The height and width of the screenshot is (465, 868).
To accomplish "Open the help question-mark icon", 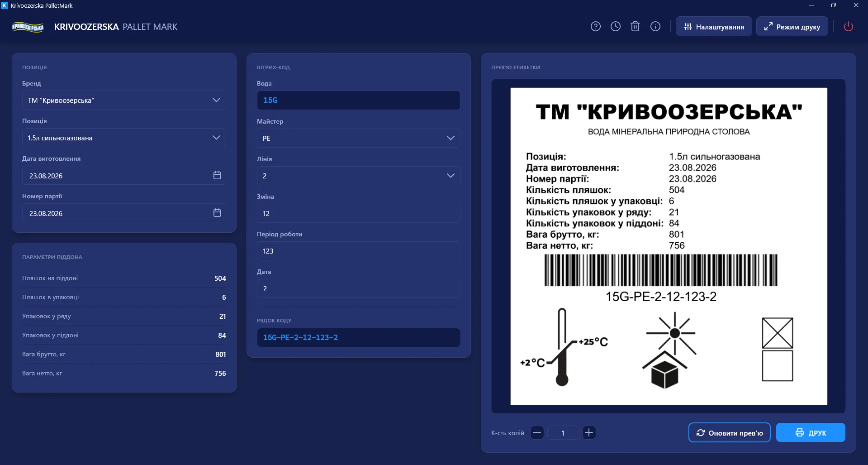I will pyautogui.click(x=596, y=27).
